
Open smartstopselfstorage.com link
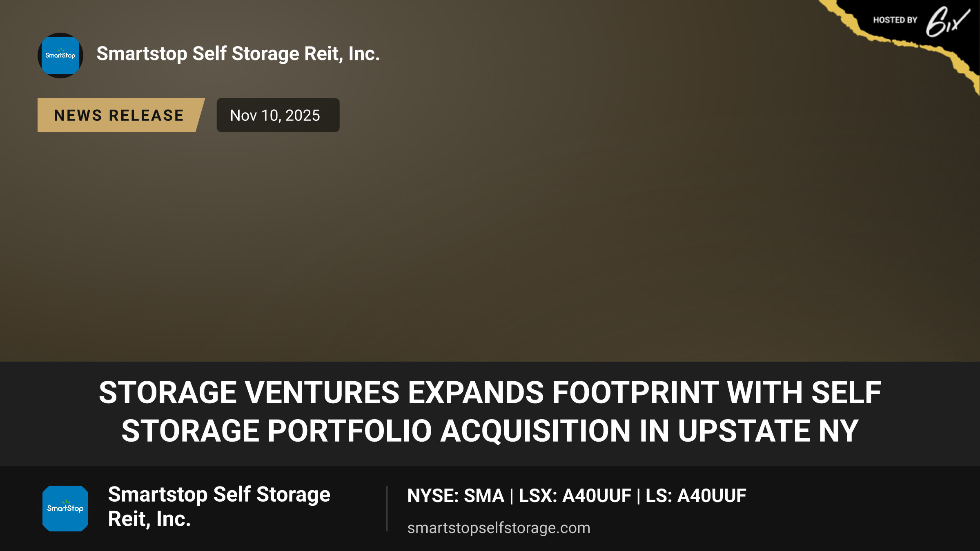[499, 528]
